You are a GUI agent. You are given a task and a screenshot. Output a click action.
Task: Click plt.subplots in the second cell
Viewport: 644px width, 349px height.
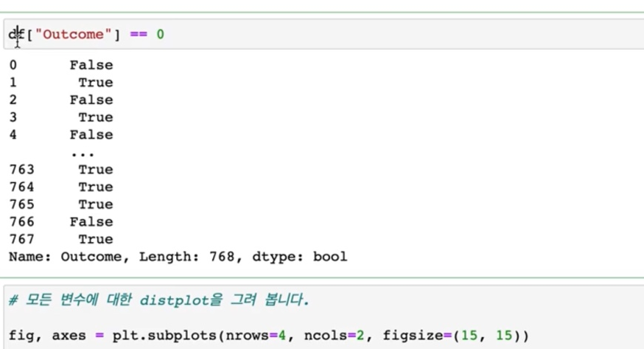tap(165, 336)
